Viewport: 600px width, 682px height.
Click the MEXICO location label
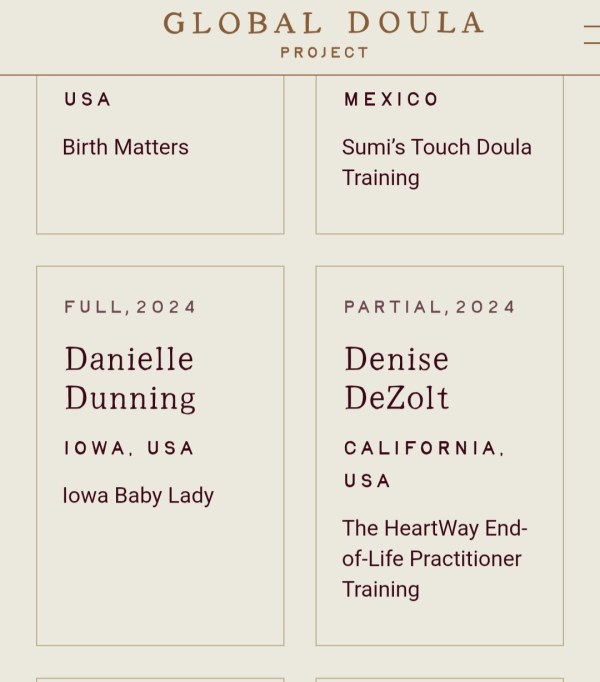391,99
